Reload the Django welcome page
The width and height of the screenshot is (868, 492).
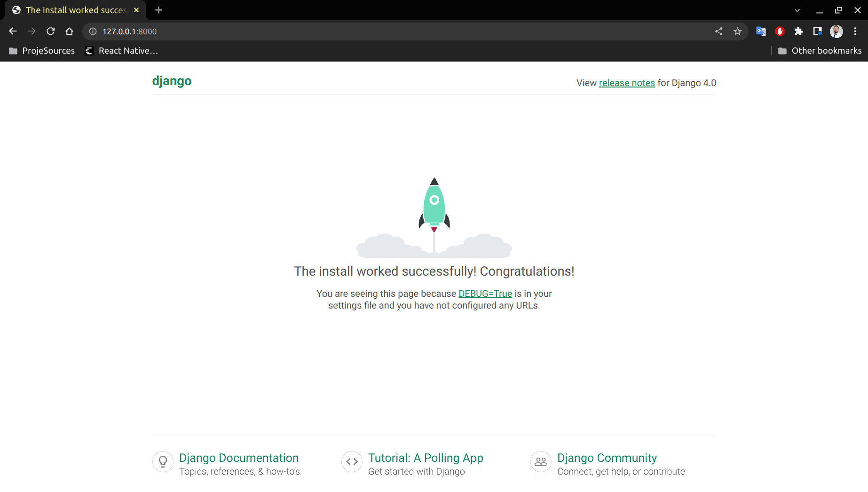[x=51, y=32]
